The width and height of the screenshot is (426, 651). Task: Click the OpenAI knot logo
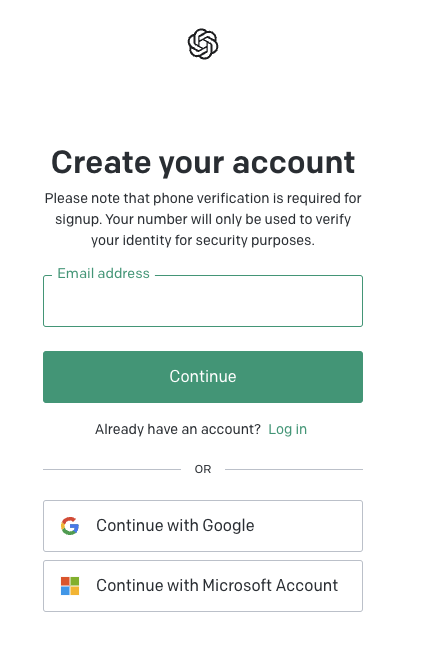click(x=203, y=44)
